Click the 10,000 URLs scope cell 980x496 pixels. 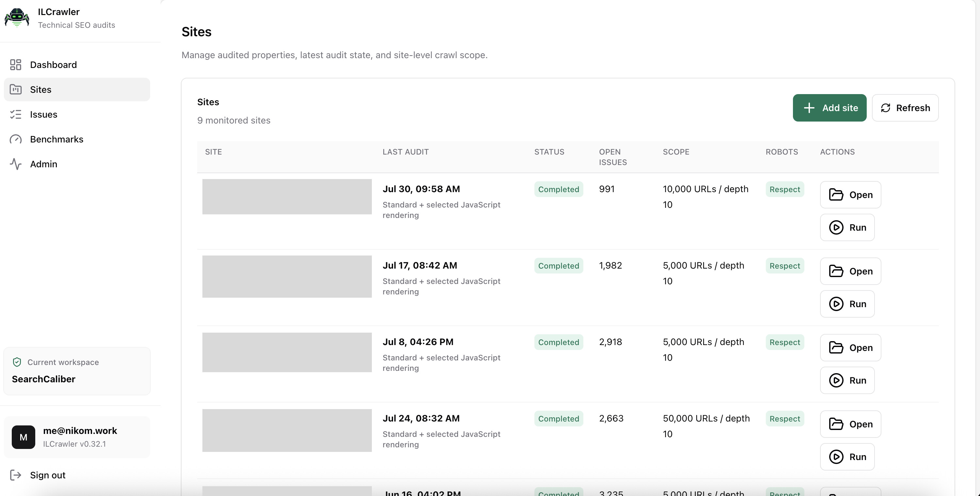click(706, 197)
